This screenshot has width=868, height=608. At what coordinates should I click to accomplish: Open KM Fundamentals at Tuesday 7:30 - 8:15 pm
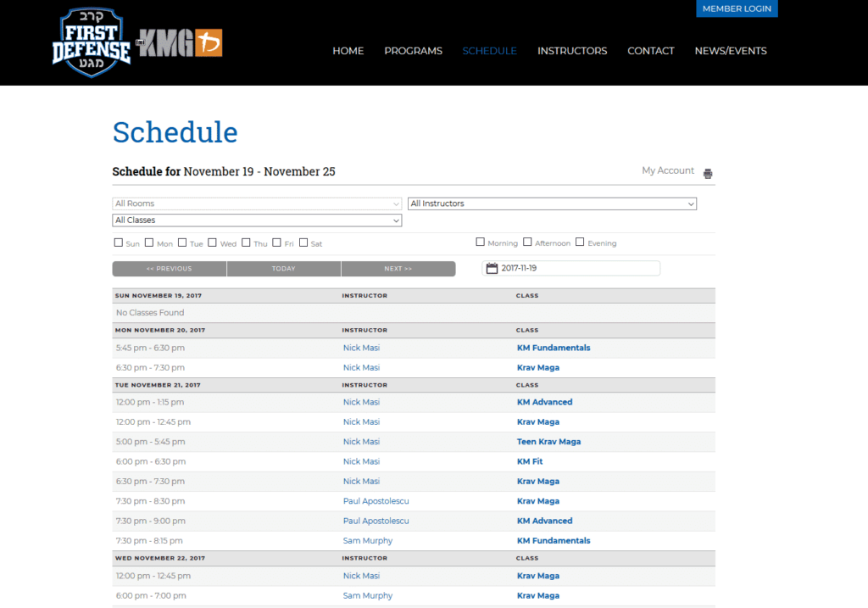coord(554,540)
